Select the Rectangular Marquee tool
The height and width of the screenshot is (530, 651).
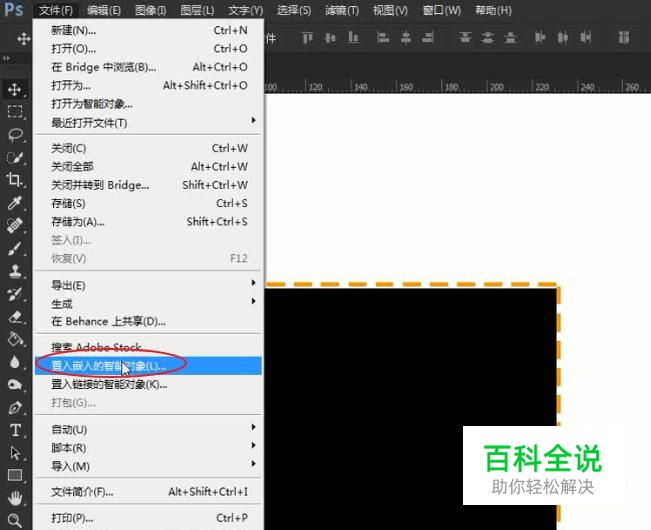(x=15, y=111)
